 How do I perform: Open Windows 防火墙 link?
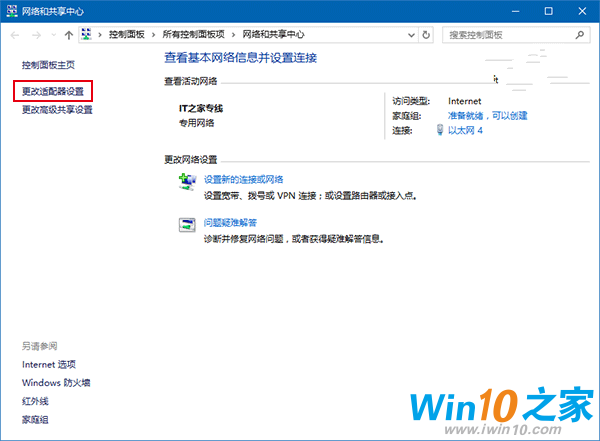[56, 383]
